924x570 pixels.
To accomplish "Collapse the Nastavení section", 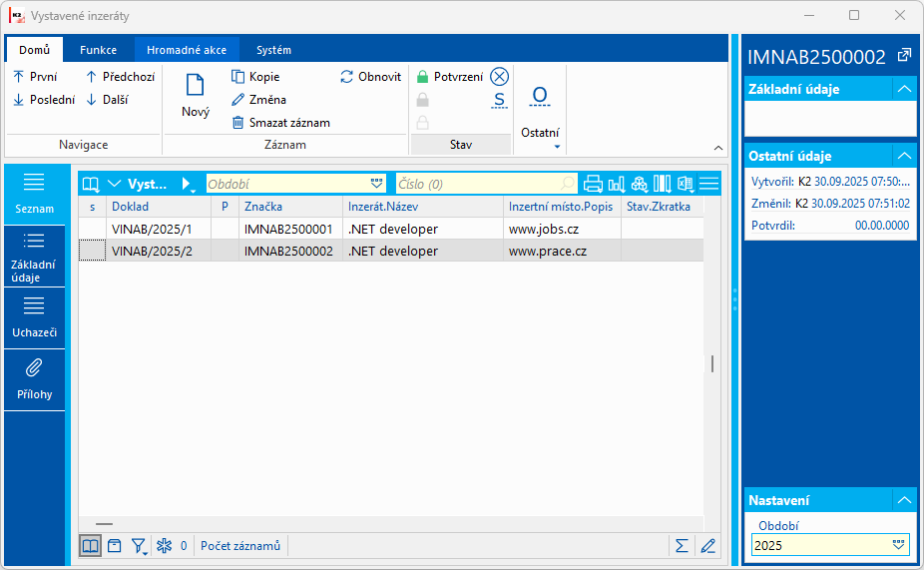I will click(x=905, y=500).
